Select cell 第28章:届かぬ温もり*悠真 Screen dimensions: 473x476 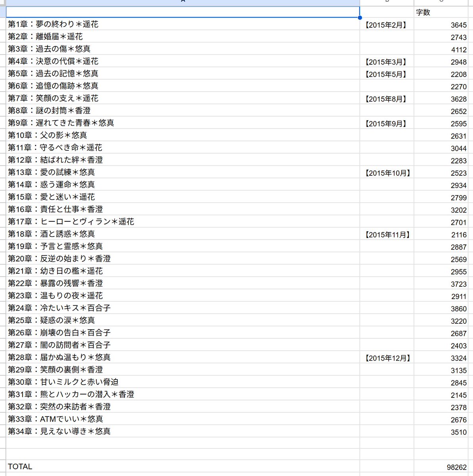[183, 357]
